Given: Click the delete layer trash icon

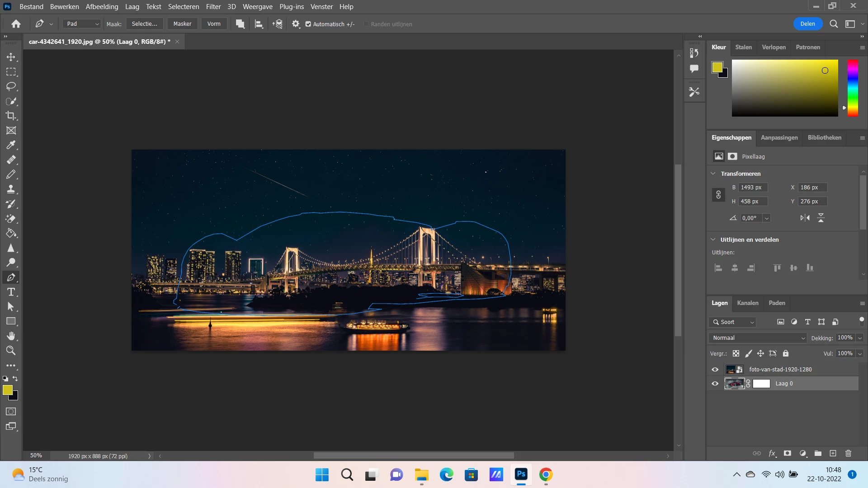Looking at the screenshot, I should pos(848,453).
